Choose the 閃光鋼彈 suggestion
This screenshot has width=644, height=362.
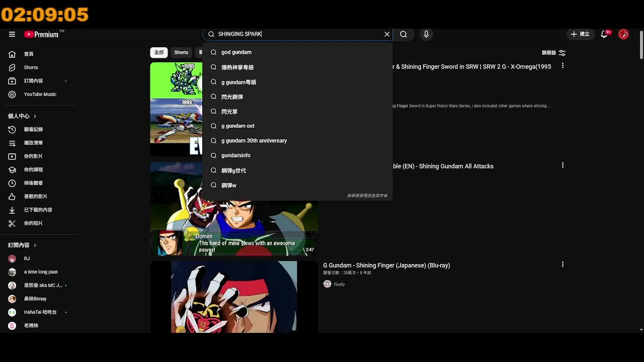[x=297, y=97]
